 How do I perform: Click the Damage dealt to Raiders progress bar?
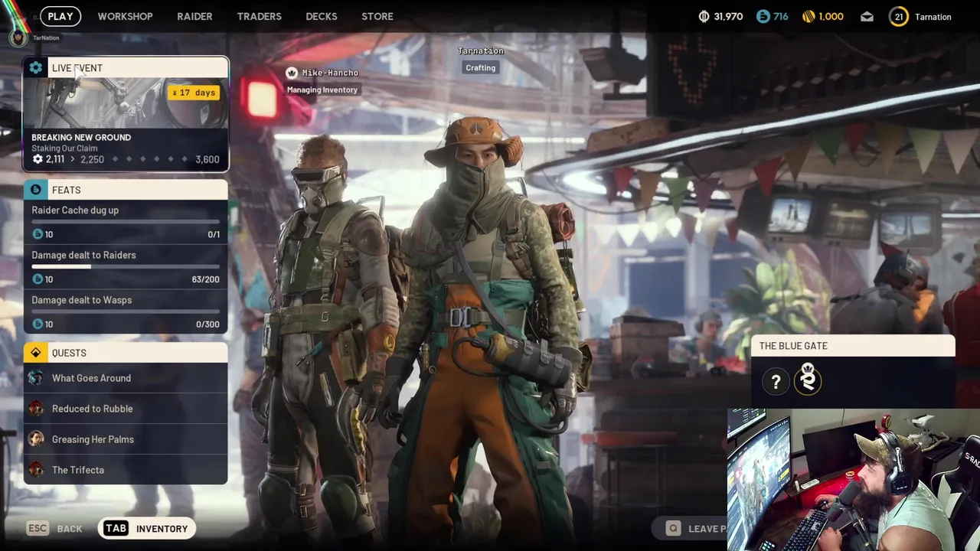pyautogui.click(x=126, y=267)
